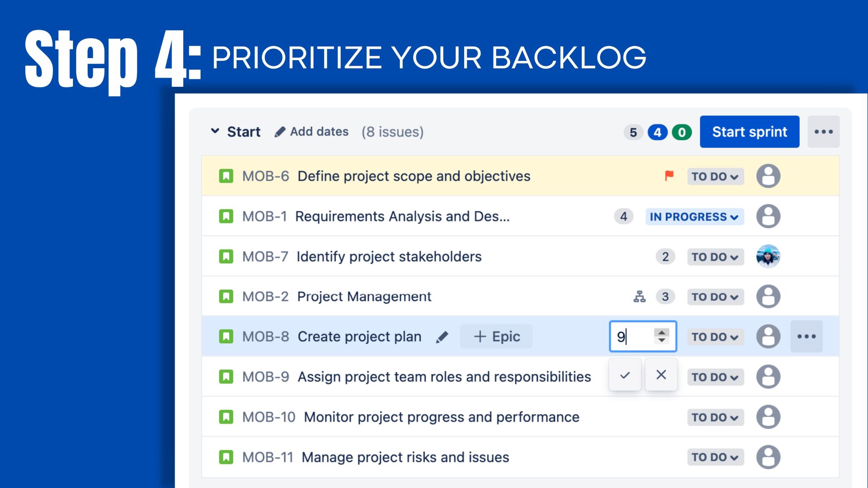This screenshot has height=488, width=868.
Task: Click the MOB-2 subtask hierarchy icon
Action: point(640,296)
